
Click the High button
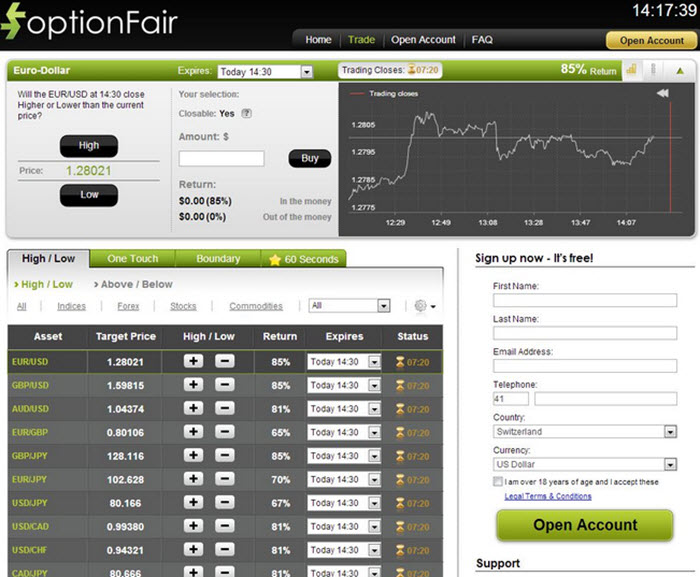[89, 146]
